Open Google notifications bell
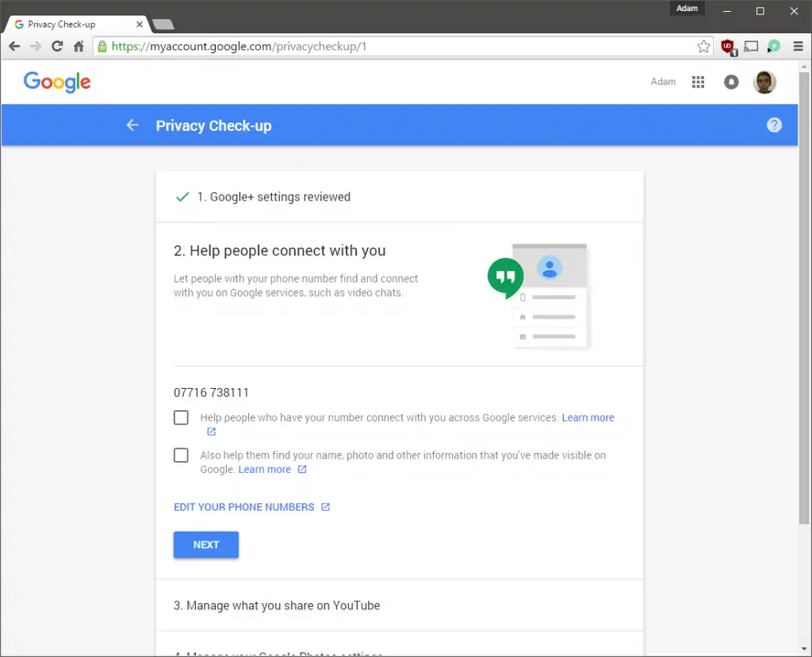 [x=731, y=82]
